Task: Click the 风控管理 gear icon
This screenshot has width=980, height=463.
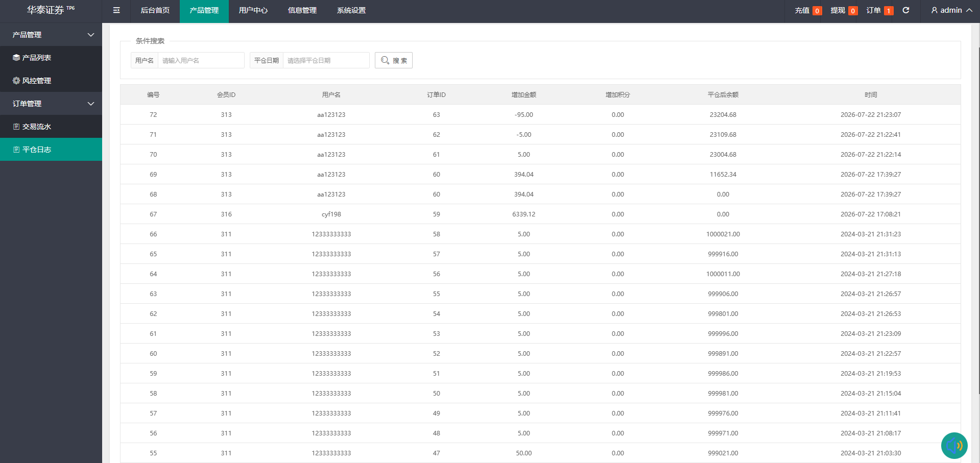Action: click(x=16, y=81)
